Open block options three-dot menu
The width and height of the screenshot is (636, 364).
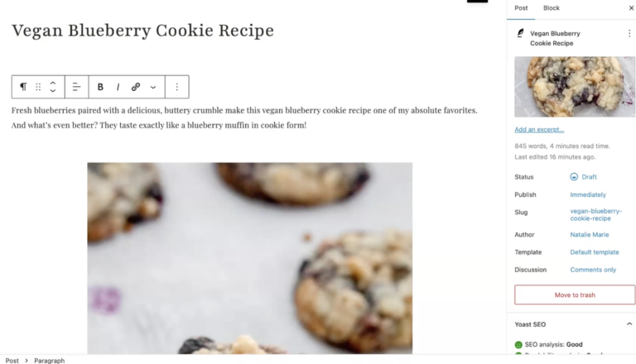click(x=177, y=87)
